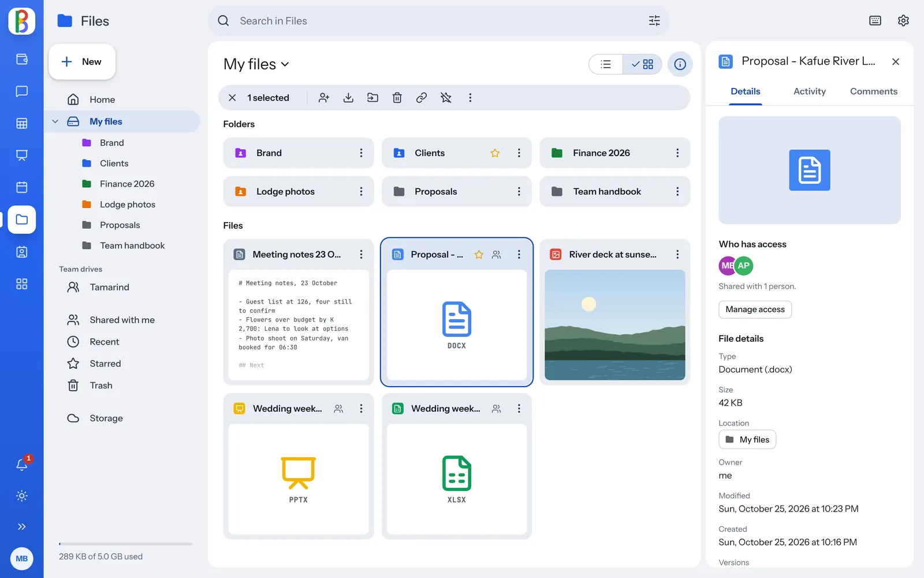Open the settings gear
Image resolution: width=924 pixels, height=578 pixels.
point(904,21)
